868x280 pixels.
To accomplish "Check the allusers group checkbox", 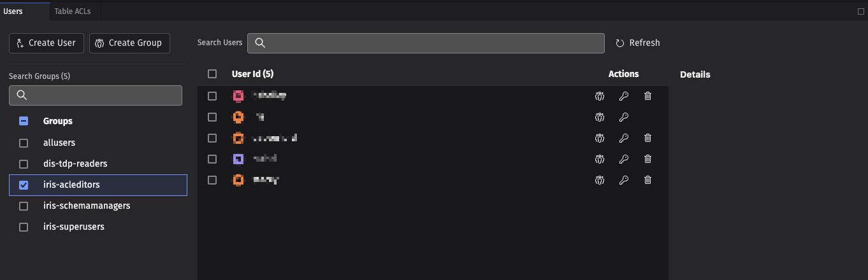I will pos(24,143).
